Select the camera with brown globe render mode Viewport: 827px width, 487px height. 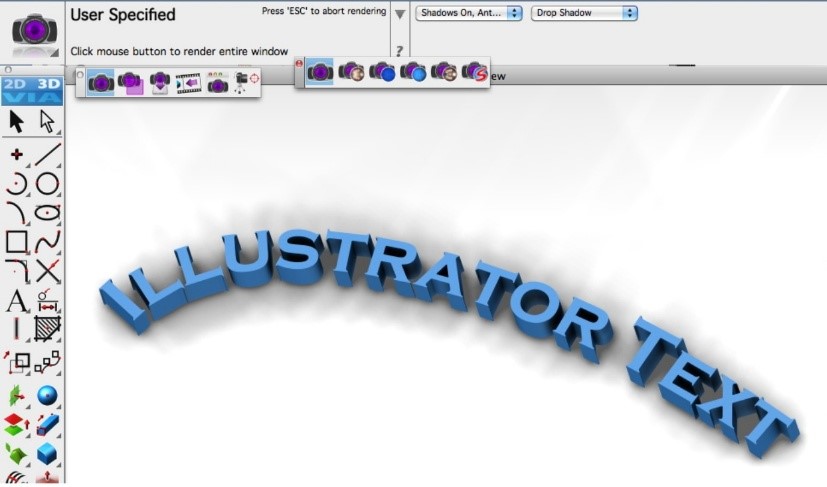444,72
